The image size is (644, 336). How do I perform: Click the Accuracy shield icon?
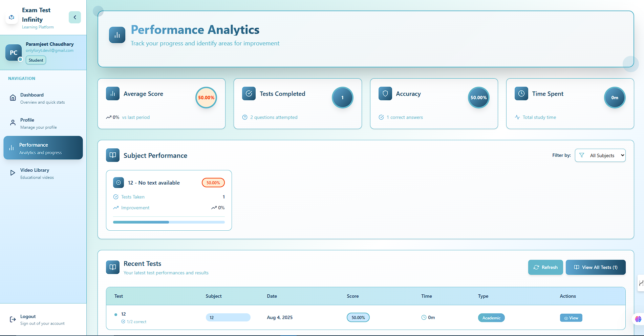(x=385, y=93)
